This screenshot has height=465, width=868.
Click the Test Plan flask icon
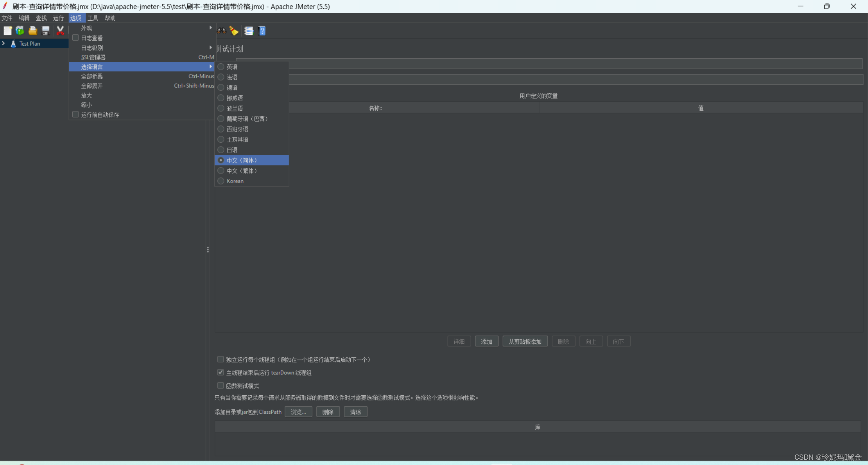point(13,44)
